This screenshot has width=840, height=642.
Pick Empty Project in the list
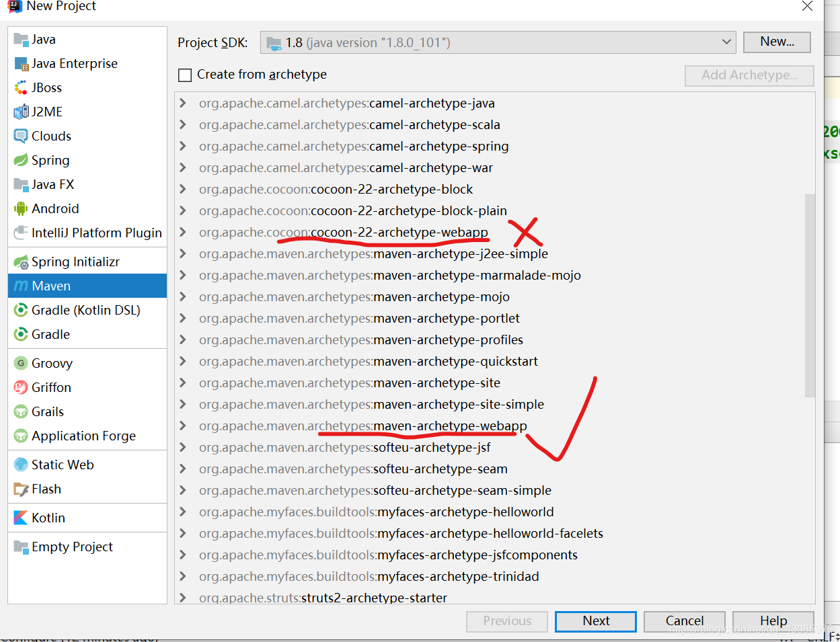pos(87,547)
